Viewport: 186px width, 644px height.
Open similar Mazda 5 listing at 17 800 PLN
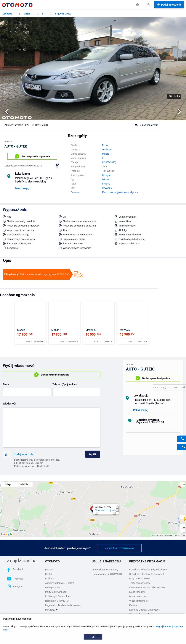pyautogui.click(x=64, y=323)
